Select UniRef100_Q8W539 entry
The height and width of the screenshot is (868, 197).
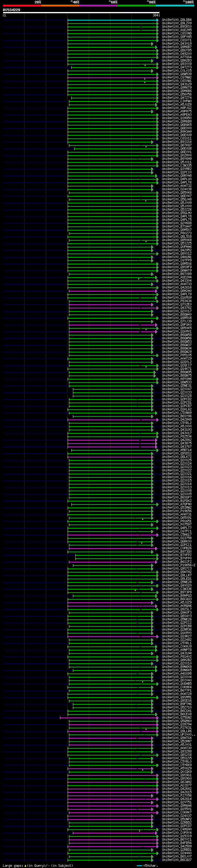click(x=176, y=74)
